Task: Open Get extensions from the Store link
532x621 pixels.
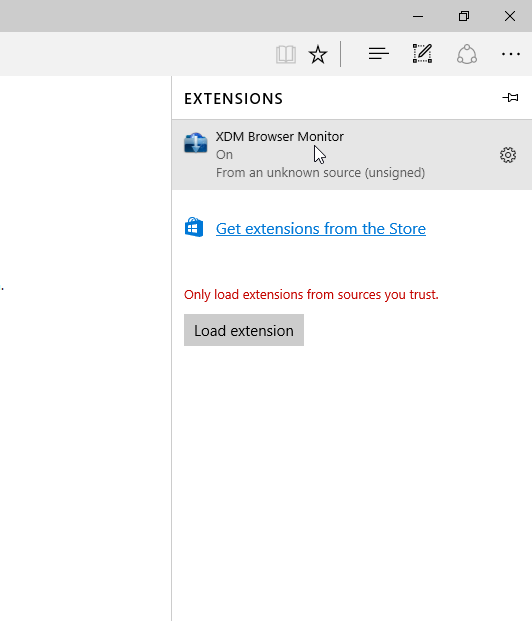Action: 321,229
